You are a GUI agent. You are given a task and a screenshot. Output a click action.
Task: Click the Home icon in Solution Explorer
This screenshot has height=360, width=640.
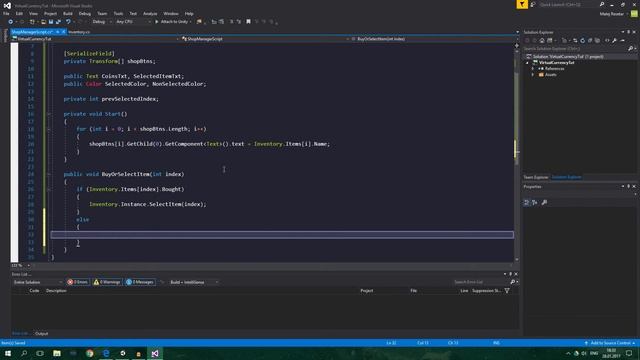coord(542,40)
